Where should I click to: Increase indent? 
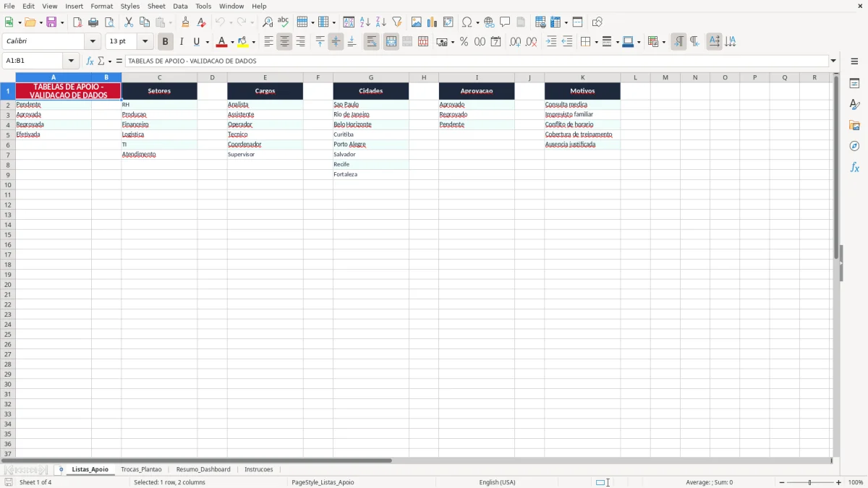tap(551, 42)
